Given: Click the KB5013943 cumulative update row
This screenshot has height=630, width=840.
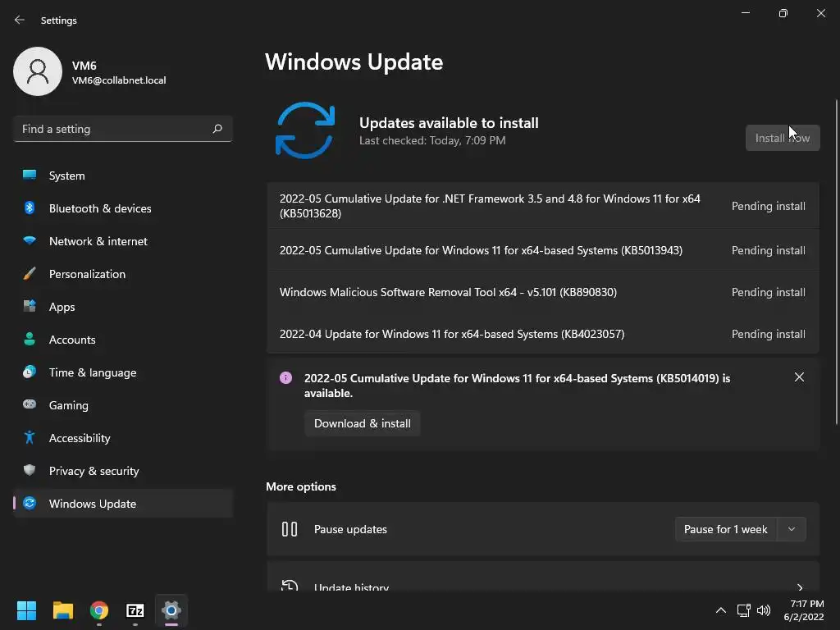Looking at the screenshot, I should tap(543, 250).
